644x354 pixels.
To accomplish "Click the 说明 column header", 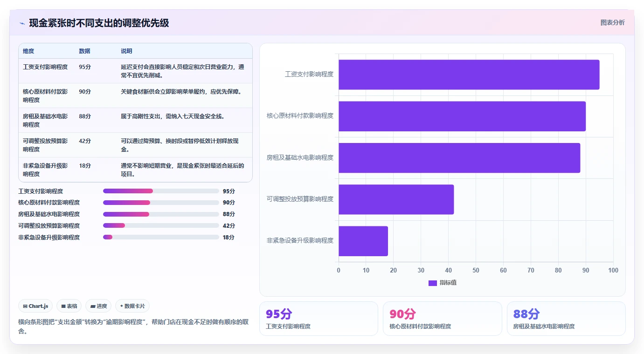I will pyautogui.click(x=126, y=51).
